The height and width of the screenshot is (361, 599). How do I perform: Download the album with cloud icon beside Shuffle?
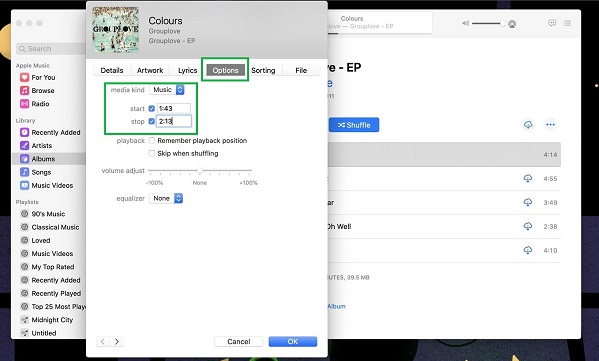pos(528,125)
